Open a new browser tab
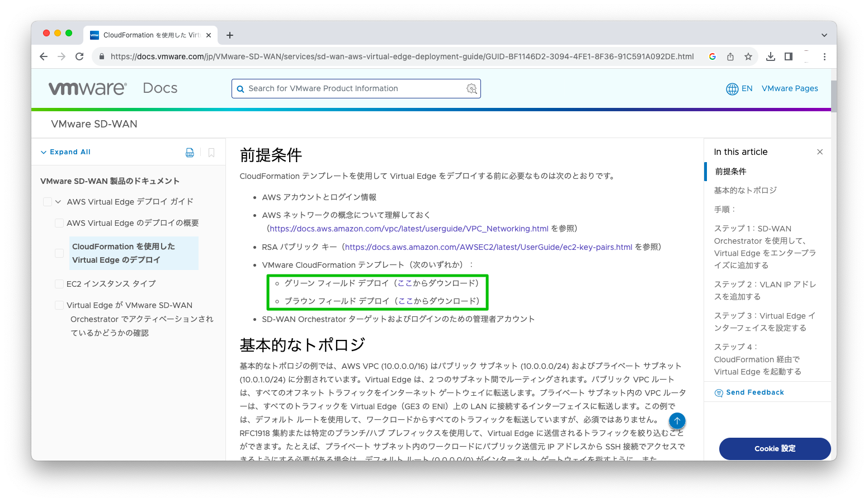The width and height of the screenshot is (868, 502). pyautogui.click(x=229, y=35)
